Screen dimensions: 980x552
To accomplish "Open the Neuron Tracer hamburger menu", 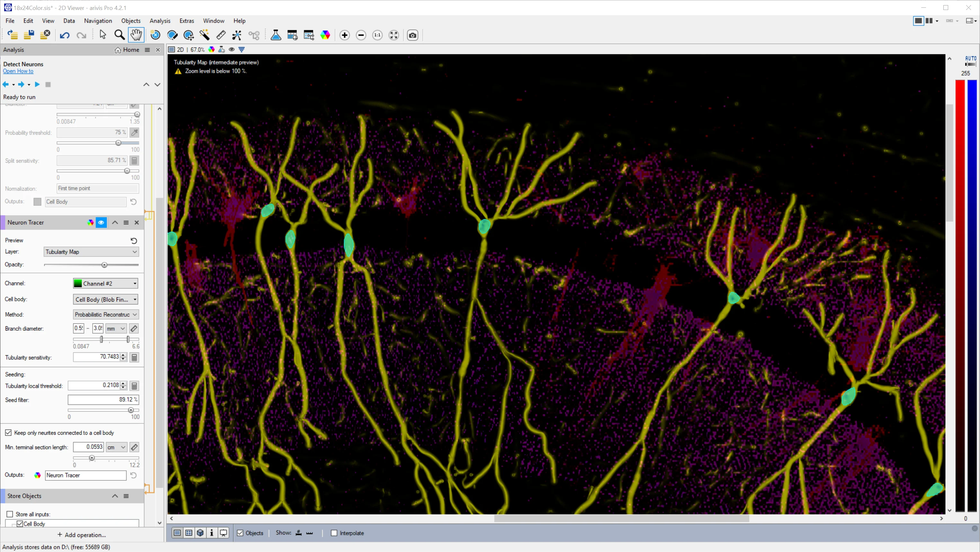I will pos(126,222).
